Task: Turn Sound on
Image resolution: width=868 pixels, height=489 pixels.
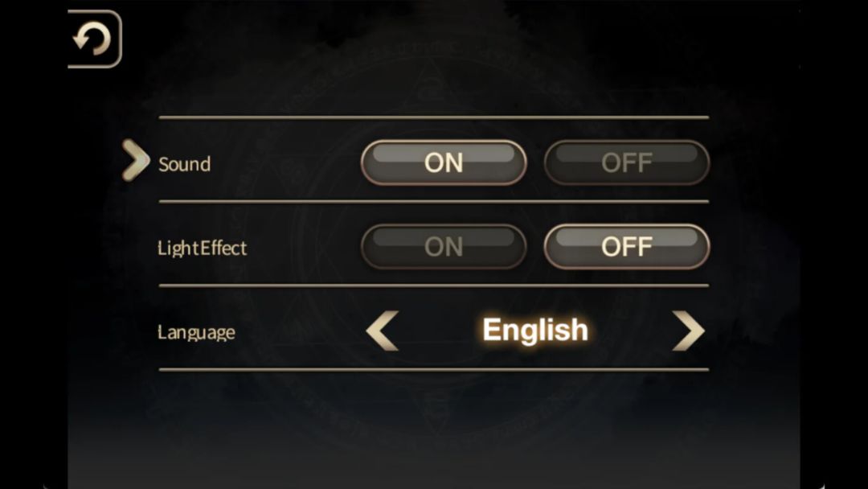Action: 444,163
